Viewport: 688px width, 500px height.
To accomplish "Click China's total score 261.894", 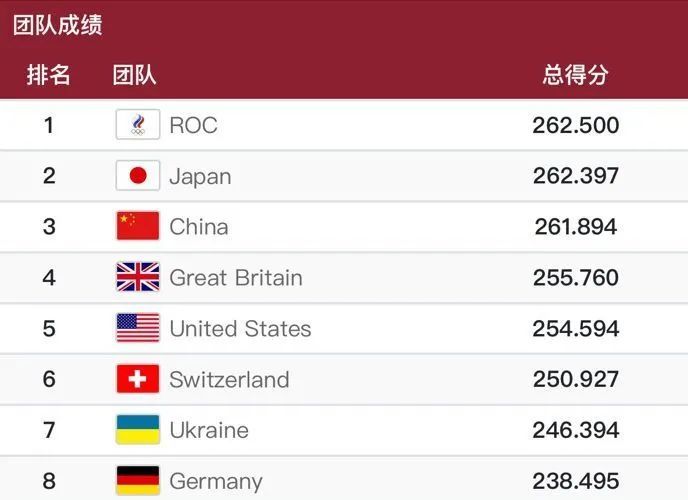I will pyautogui.click(x=576, y=226).
